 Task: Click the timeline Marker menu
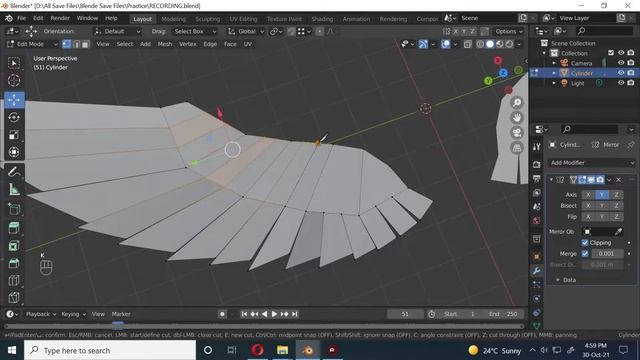[121, 314]
